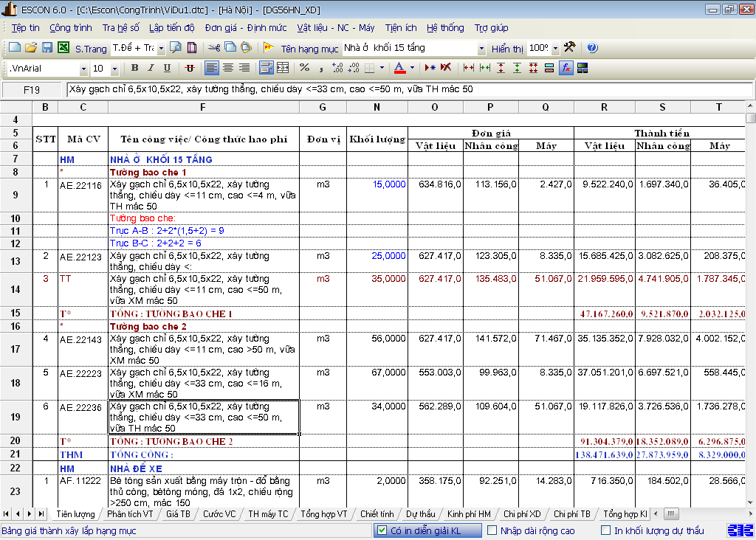The image size is (756, 540).
Task: Expand the 100% zoom dropdown
Action: click(x=555, y=49)
